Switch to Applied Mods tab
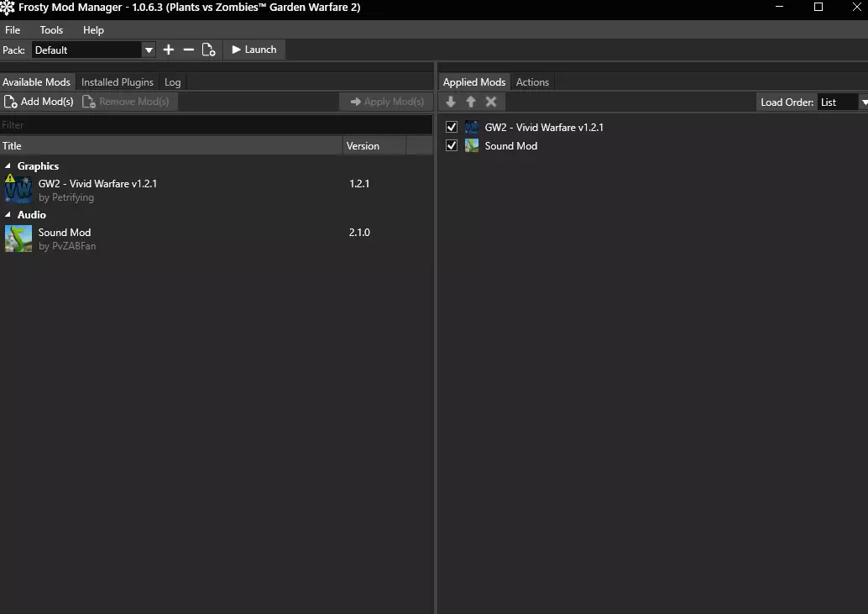 pyautogui.click(x=474, y=82)
